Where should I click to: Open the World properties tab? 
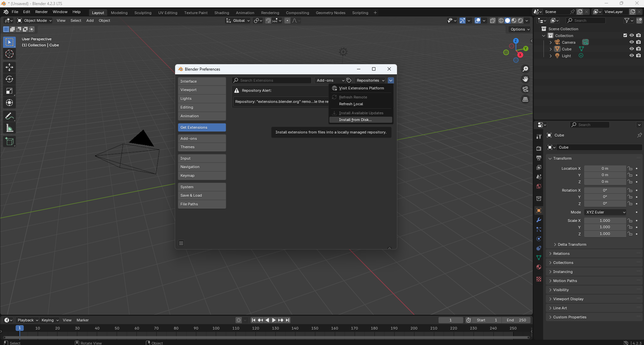[x=539, y=186]
